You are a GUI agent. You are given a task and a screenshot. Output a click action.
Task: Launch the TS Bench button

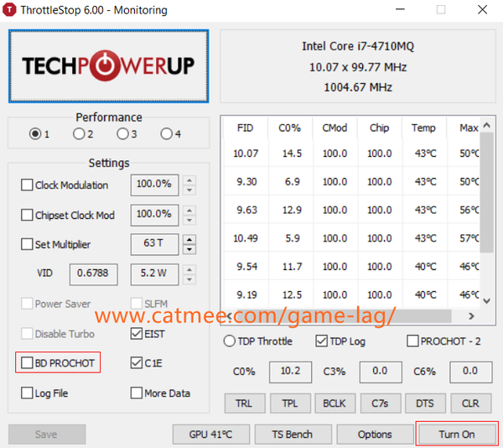click(x=293, y=435)
